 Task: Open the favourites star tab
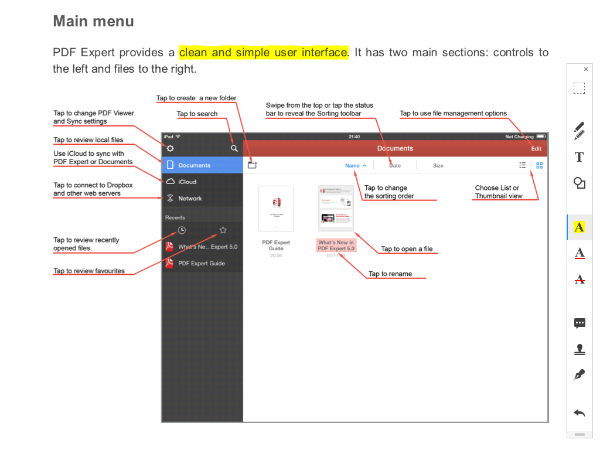(223, 230)
